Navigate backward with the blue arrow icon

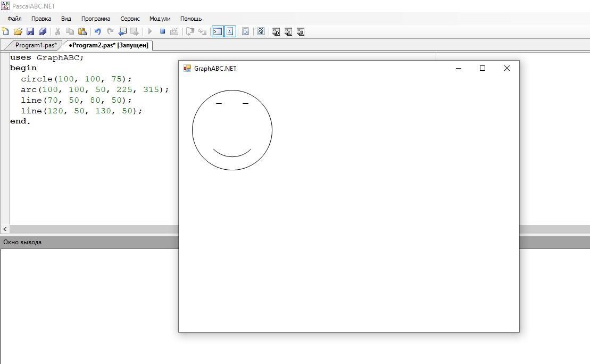(122, 31)
